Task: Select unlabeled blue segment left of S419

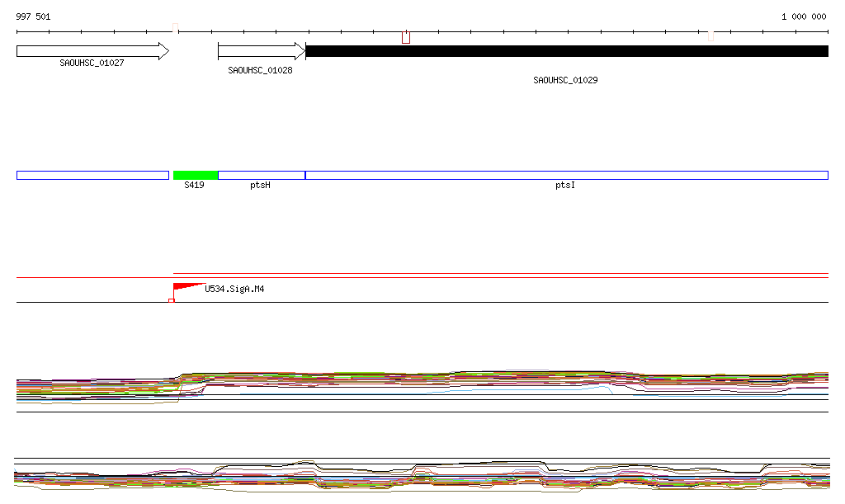Action: (92, 175)
